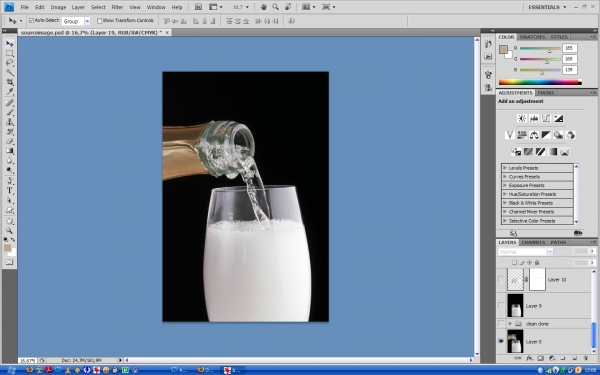Toggle Quick Mask mode in the toolbox
This screenshot has width=600, height=375.
point(9,262)
